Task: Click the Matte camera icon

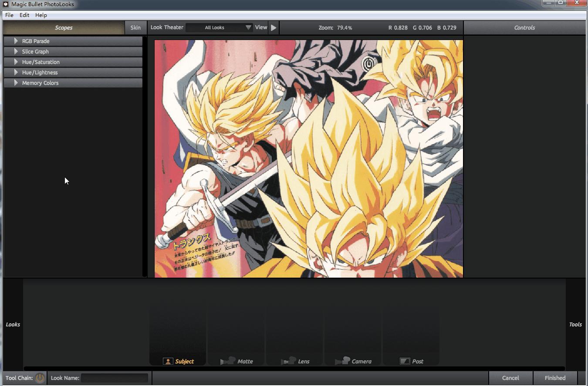Action: tap(227, 361)
